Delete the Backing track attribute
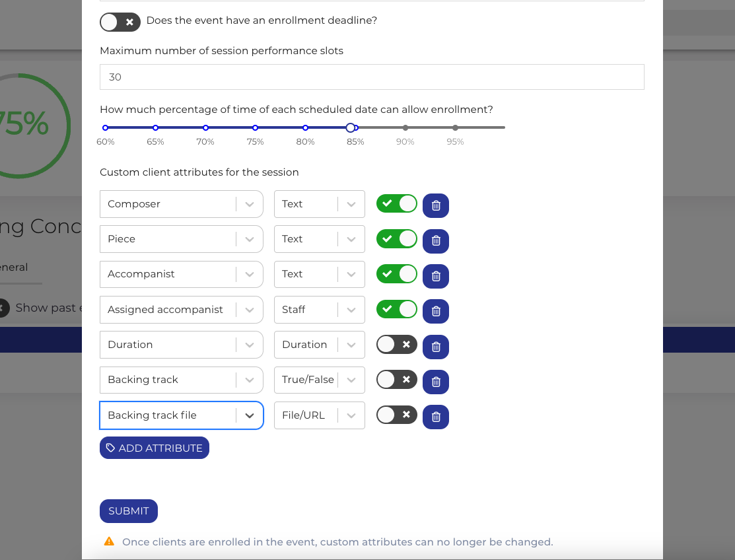Image resolution: width=735 pixels, height=560 pixels. [x=436, y=382]
